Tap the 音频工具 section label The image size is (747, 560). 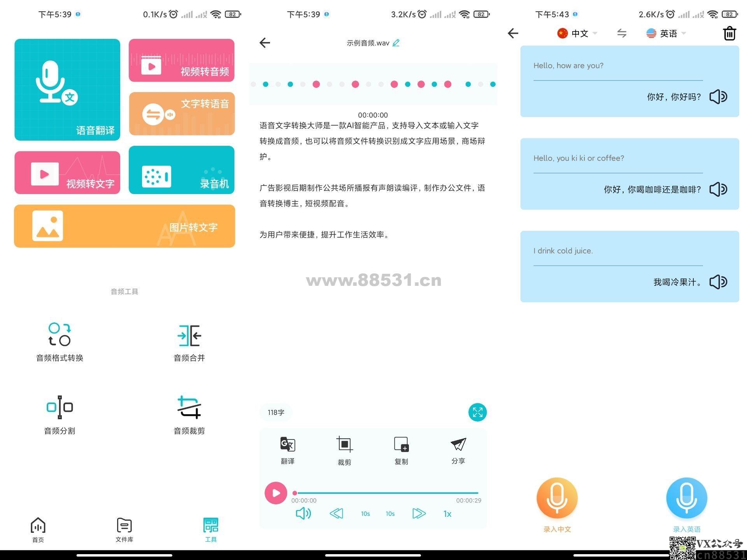coord(124,292)
